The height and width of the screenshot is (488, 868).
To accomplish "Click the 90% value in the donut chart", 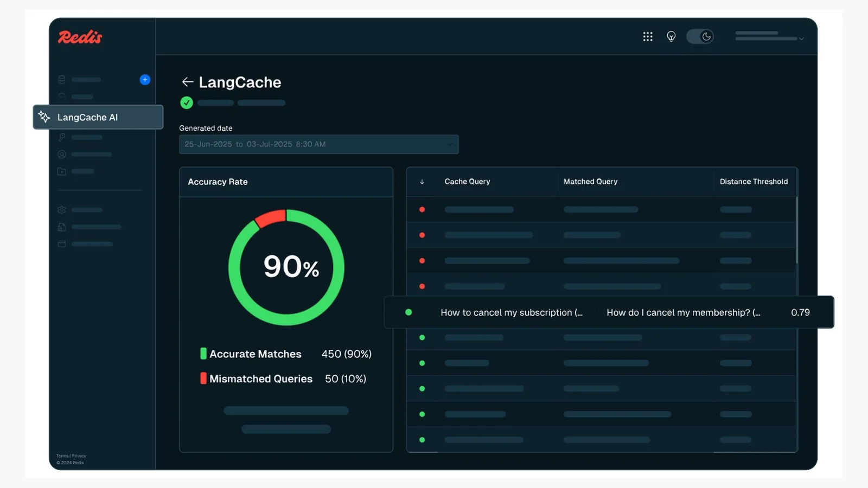I will pos(291,267).
